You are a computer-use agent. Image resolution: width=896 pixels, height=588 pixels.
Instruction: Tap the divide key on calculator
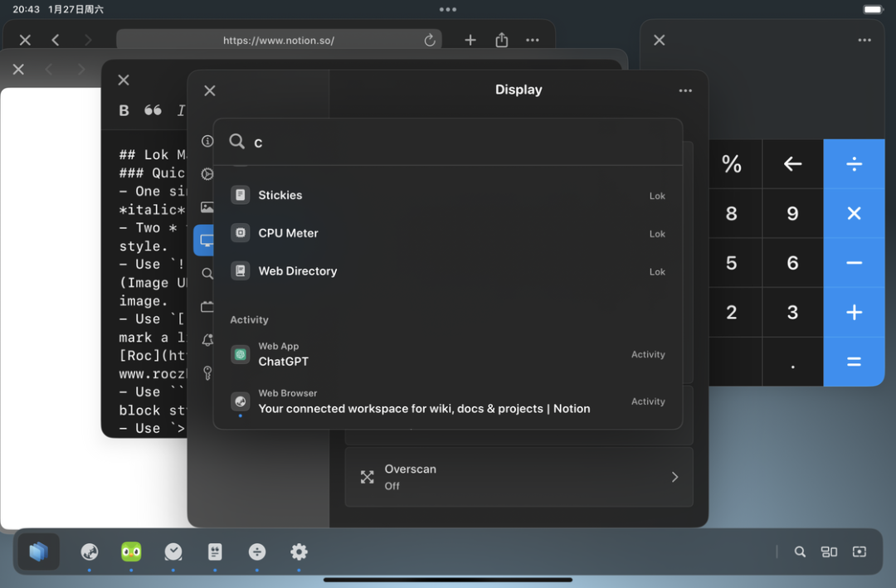pyautogui.click(x=855, y=164)
